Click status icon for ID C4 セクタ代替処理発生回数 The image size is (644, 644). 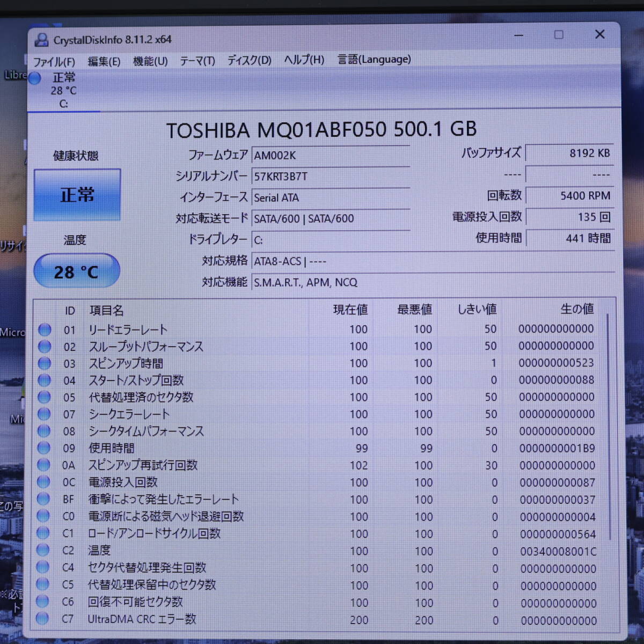[x=43, y=567]
